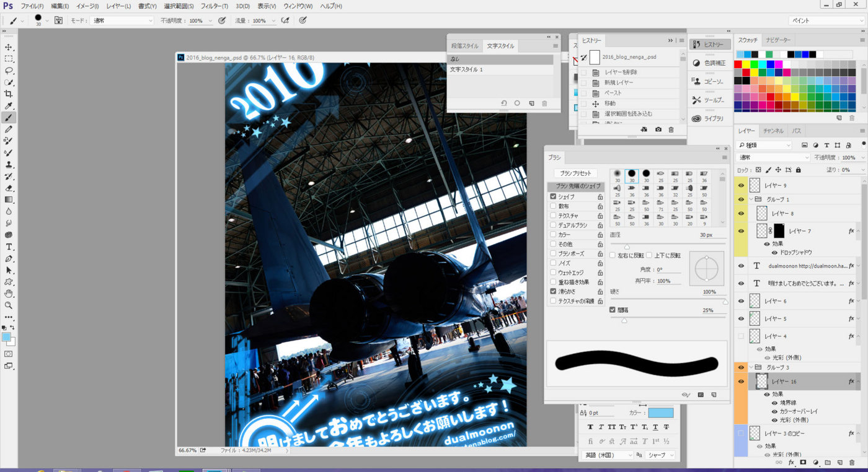Open the anti-alias シャープ dropdown
The width and height of the screenshot is (868, 472).
pos(660,455)
